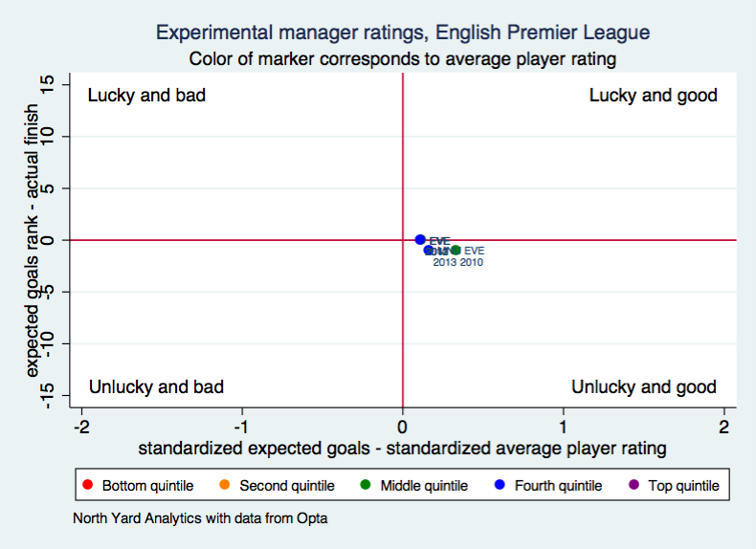The width and height of the screenshot is (756, 549).
Task: Select the green EVE 2010 data point
Action: coord(456,250)
